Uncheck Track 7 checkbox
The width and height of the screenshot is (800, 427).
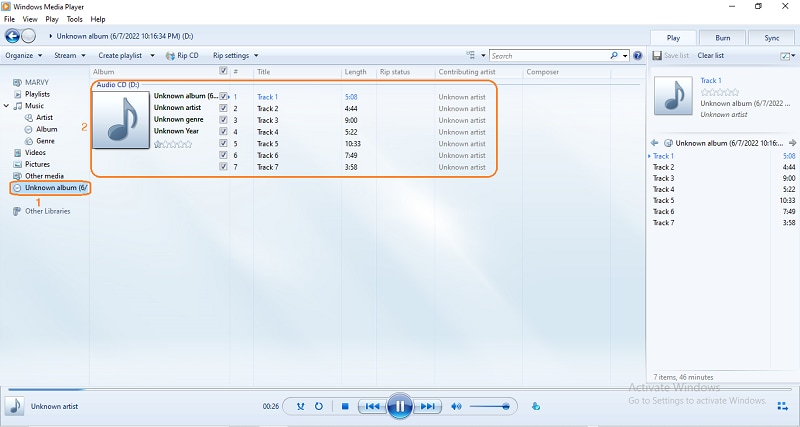223,167
